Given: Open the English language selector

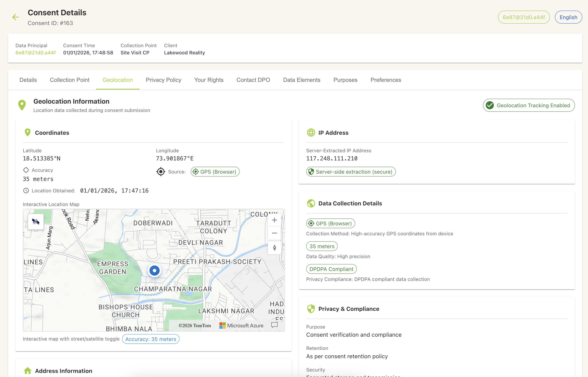Looking at the screenshot, I should coord(568,17).
